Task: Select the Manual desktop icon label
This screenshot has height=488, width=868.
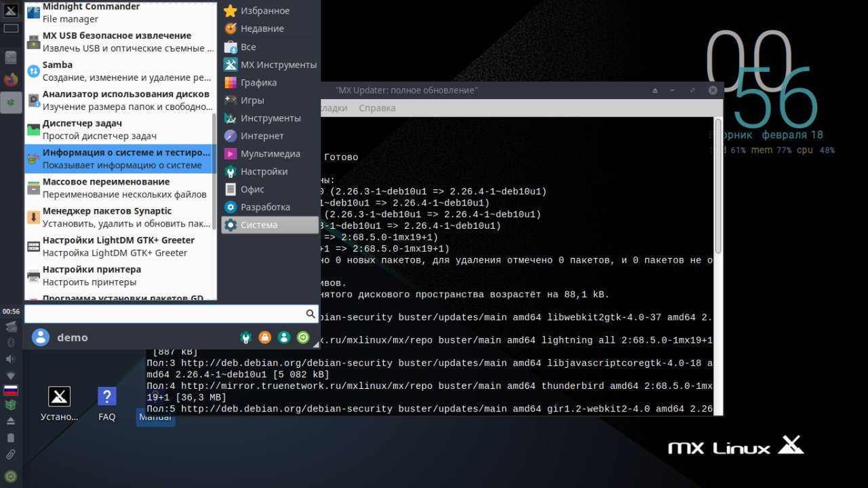Action: click(x=155, y=417)
